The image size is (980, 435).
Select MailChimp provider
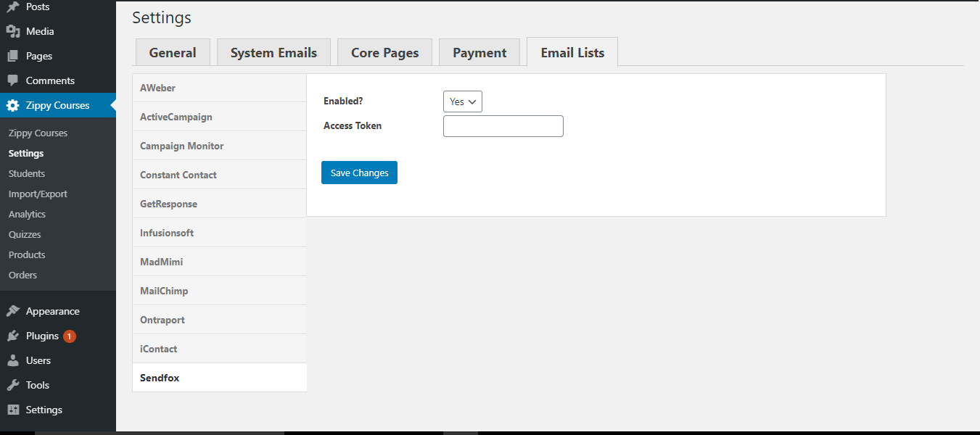219,291
